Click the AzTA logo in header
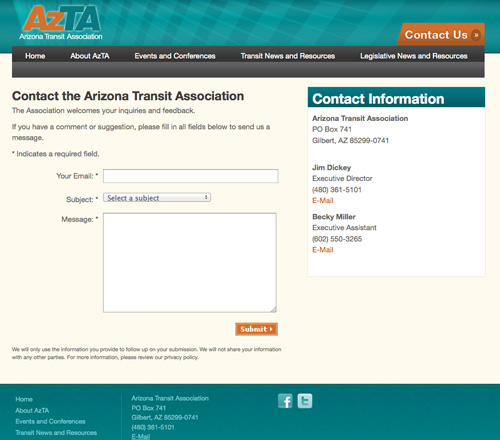This screenshot has height=440, width=500. [61, 23]
